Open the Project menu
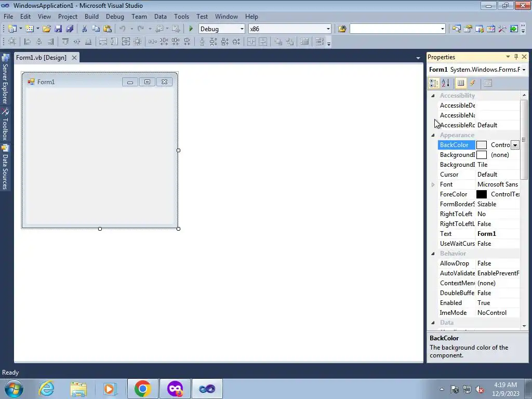 pyautogui.click(x=68, y=16)
